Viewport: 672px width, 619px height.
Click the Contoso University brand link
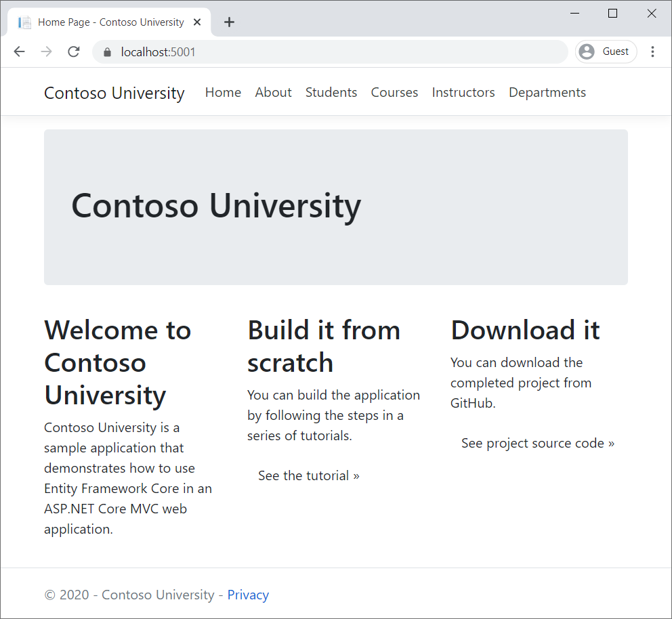tap(114, 93)
